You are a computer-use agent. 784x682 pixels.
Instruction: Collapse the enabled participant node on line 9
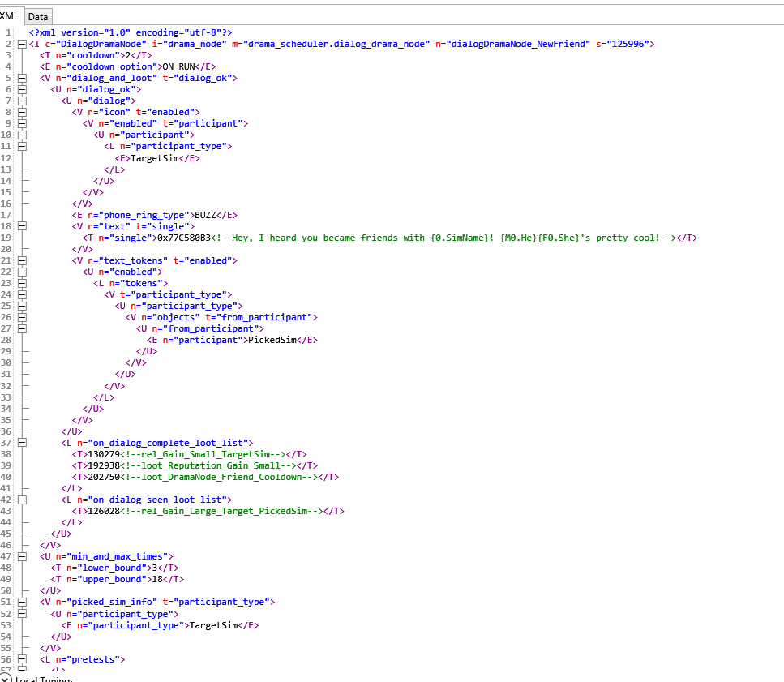[22, 123]
